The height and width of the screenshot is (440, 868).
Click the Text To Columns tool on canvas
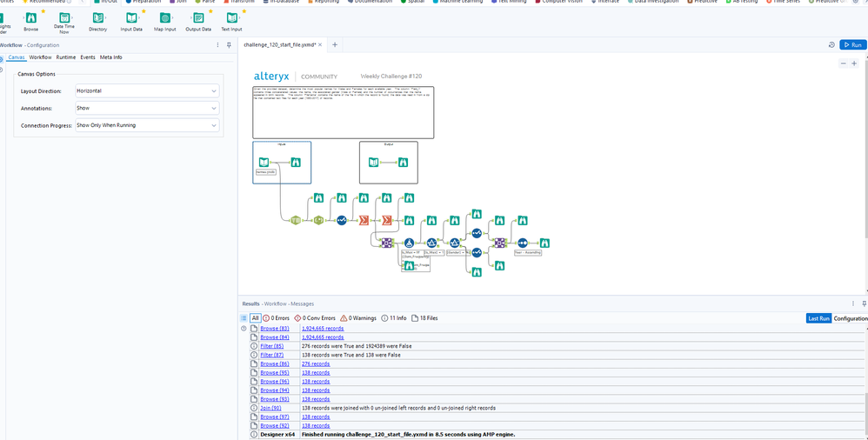pos(297,220)
